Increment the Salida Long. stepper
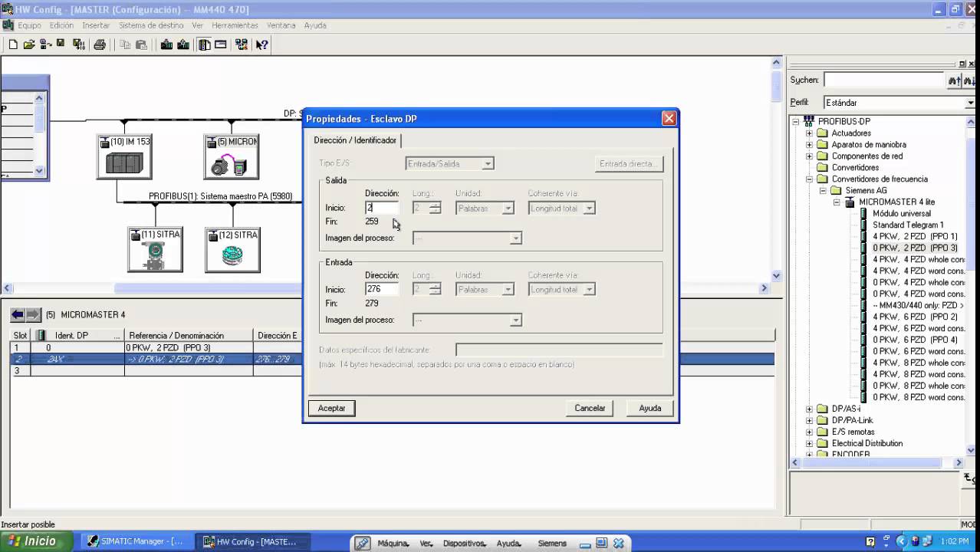Viewport: 980px width, 552px height. [436, 205]
